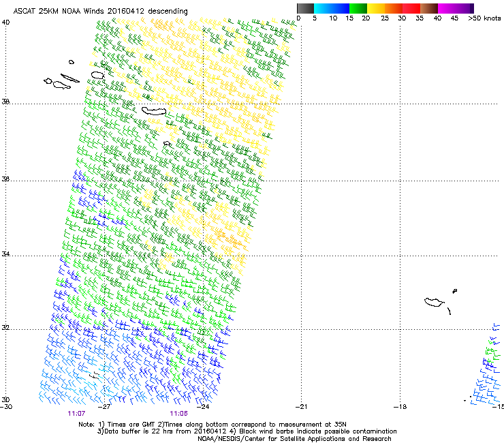Click the NOAA/NESDIS Center for Satellite Applications credit
Screen dimensions: 504x443
point(294,439)
